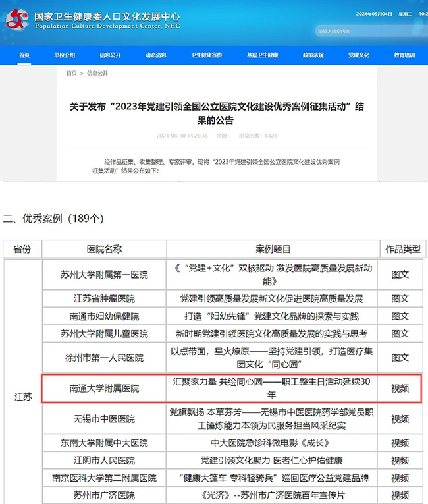Screen dimensions: 428x504
Task: Click the “党建+文化”双核驱动 case title
Action: coord(272,275)
